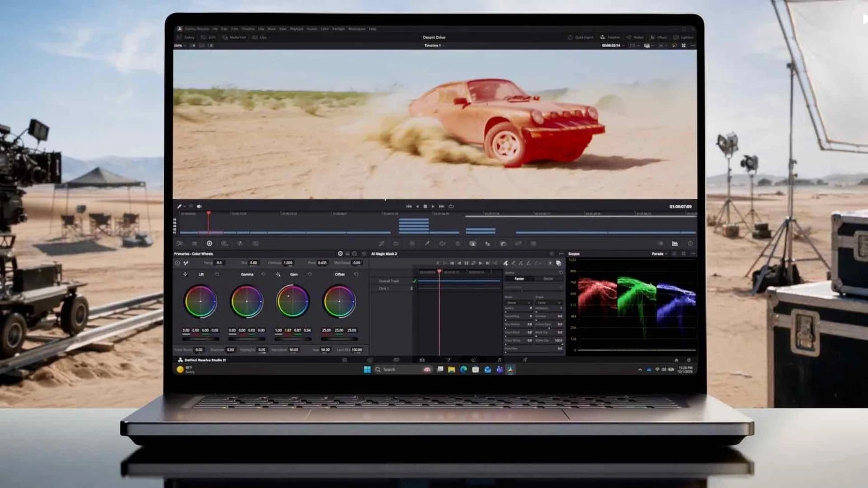The width and height of the screenshot is (868, 488).
Task: Open the Help menu in menu bar
Action: pos(373,29)
